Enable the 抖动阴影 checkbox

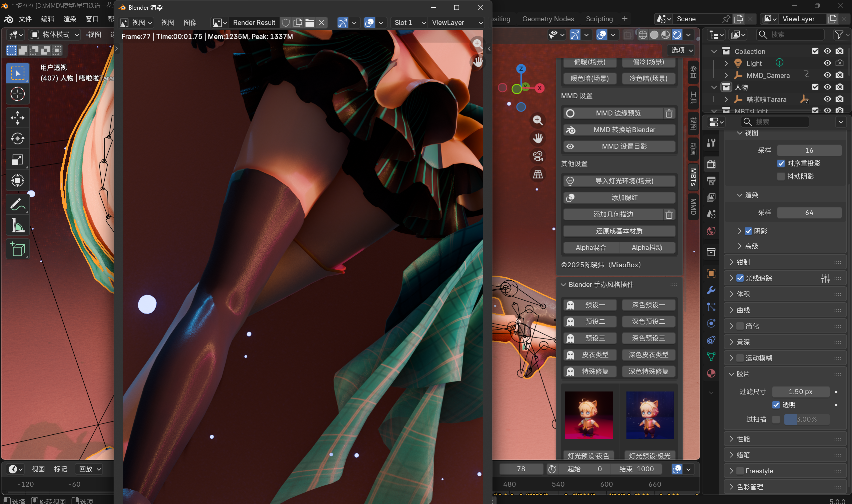(781, 176)
